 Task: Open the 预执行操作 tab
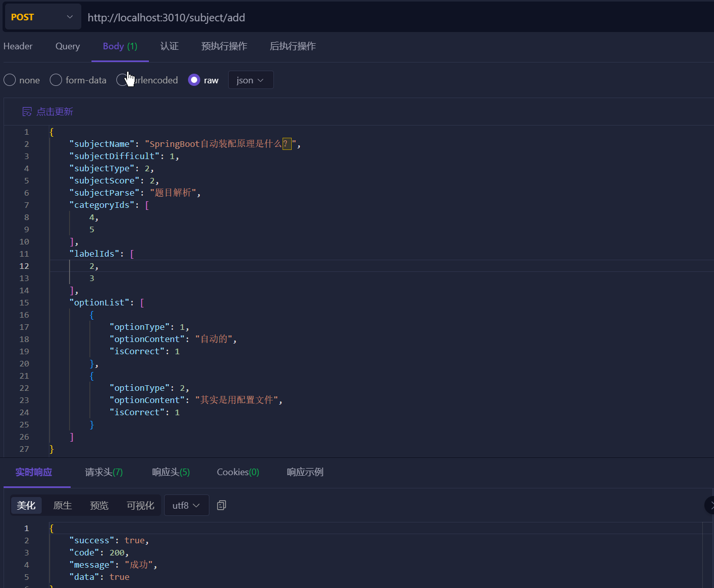click(224, 46)
